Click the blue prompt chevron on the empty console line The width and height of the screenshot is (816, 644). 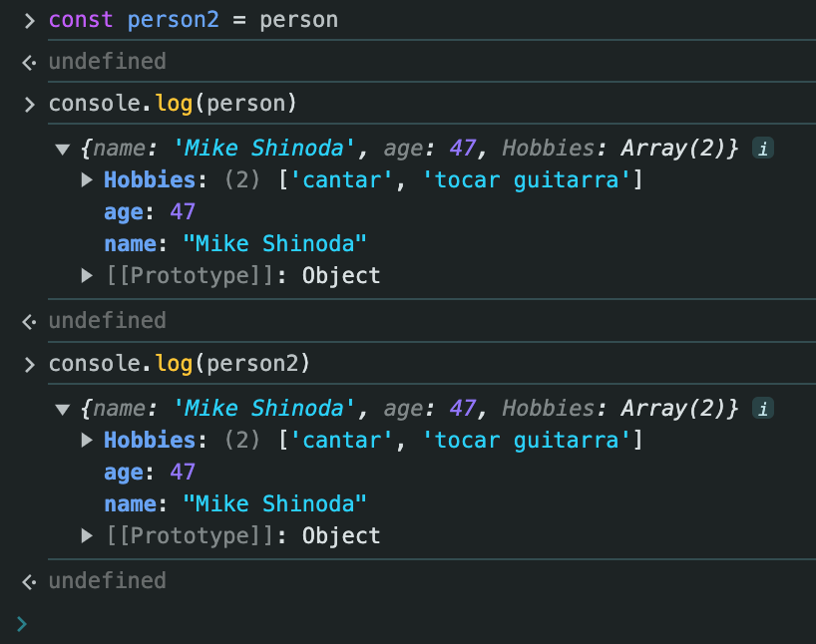(23, 624)
